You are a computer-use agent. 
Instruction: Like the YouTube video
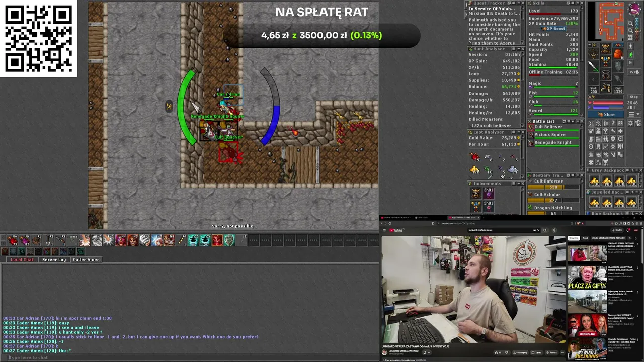[x=497, y=352]
